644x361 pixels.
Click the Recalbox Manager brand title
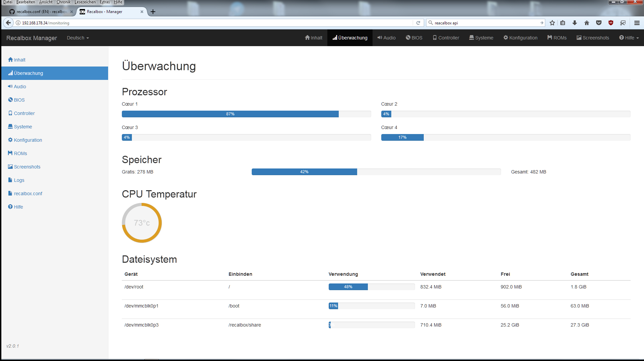point(32,38)
